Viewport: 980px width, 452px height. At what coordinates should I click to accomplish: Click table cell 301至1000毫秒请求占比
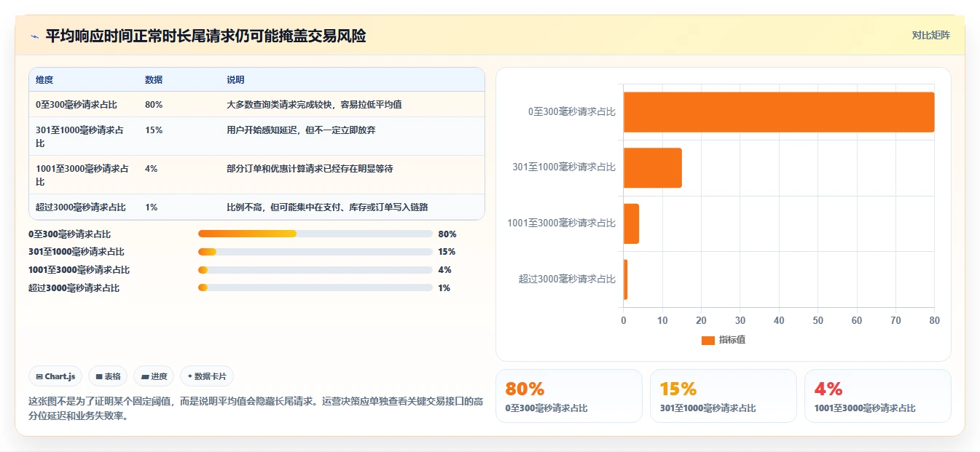pyautogui.click(x=83, y=136)
